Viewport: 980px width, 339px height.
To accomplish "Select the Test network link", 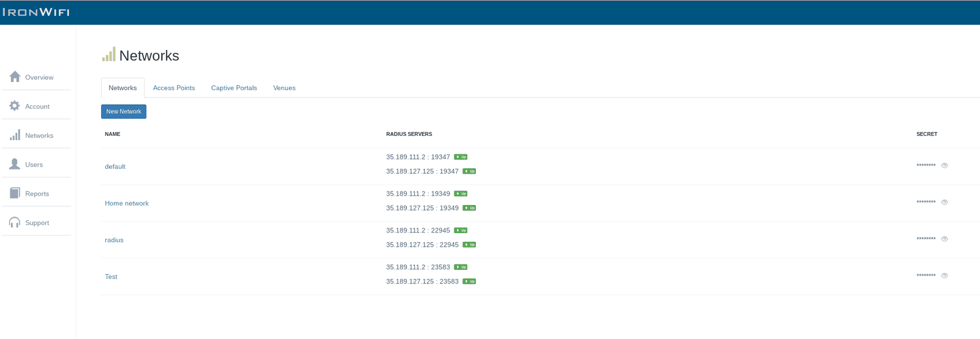I will [111, 277].
